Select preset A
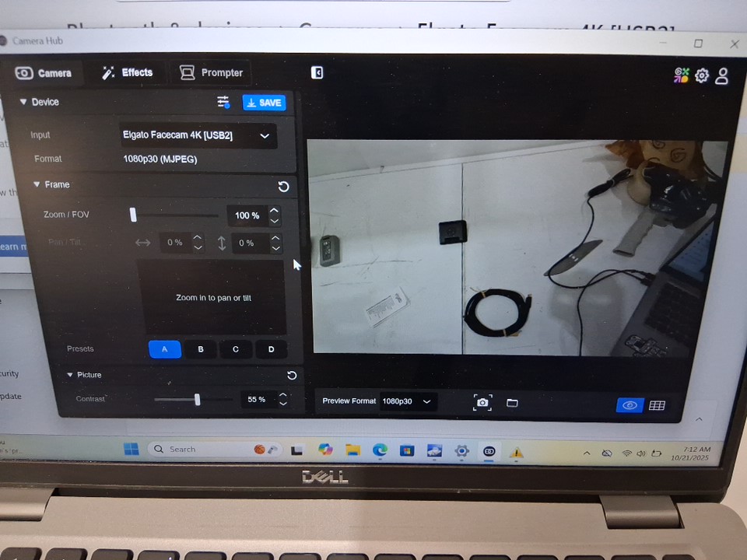 coord(164,349)
